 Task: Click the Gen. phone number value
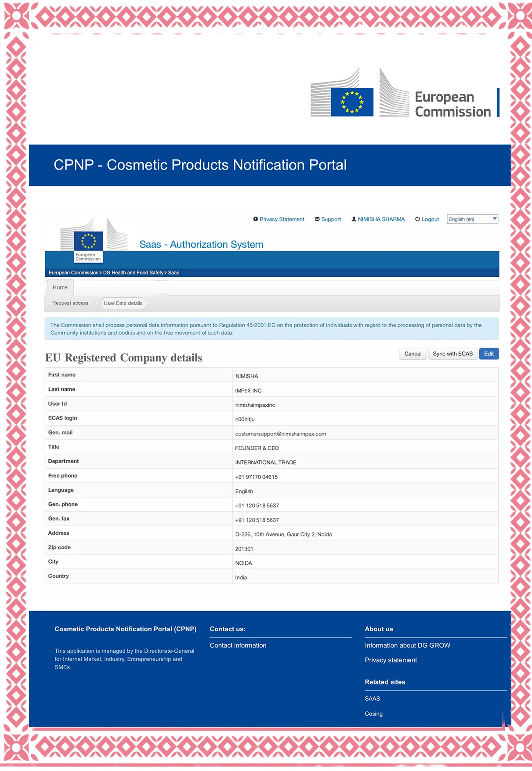point(257,506)
